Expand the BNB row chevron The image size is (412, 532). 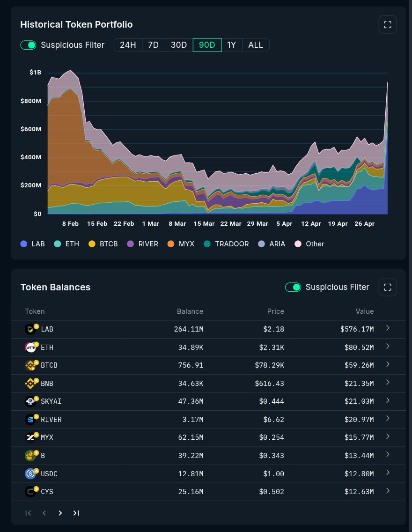coord(388,382)
